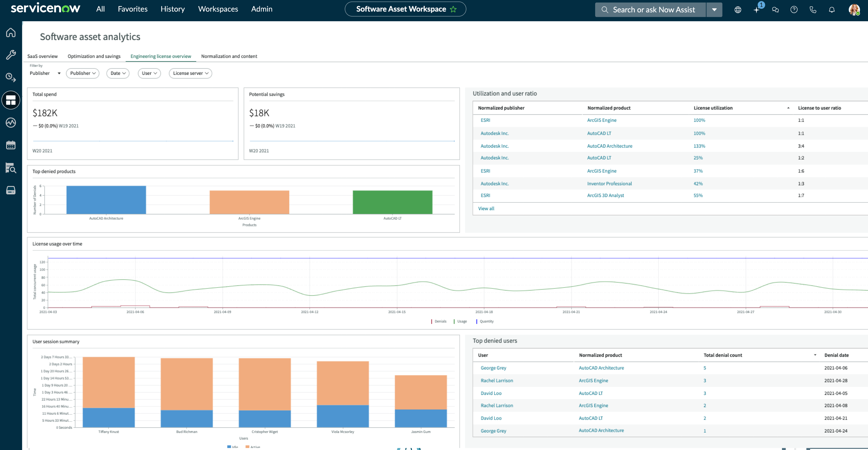The width and height of the screenshot is (868, 450).
Task: Open the help question mark icon
Action: click(794, 10)
